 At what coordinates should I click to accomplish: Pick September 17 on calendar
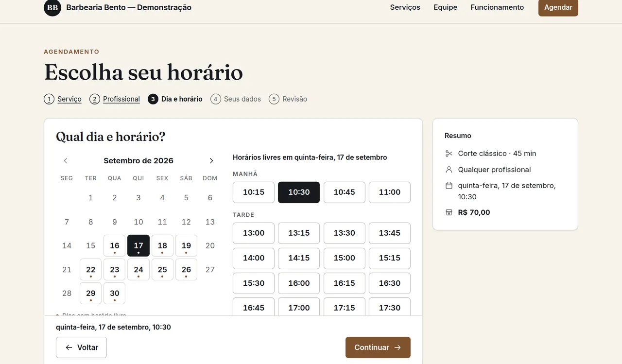(x=138, y=246)
